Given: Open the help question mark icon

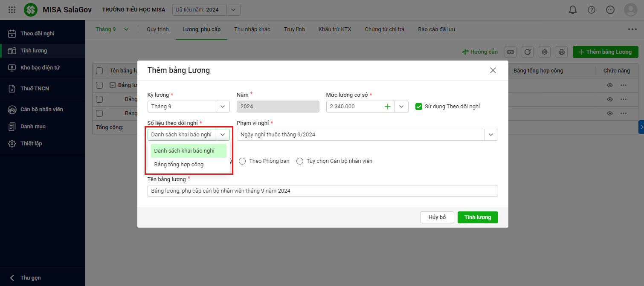Looking at the screenshot, I should 592,10.
